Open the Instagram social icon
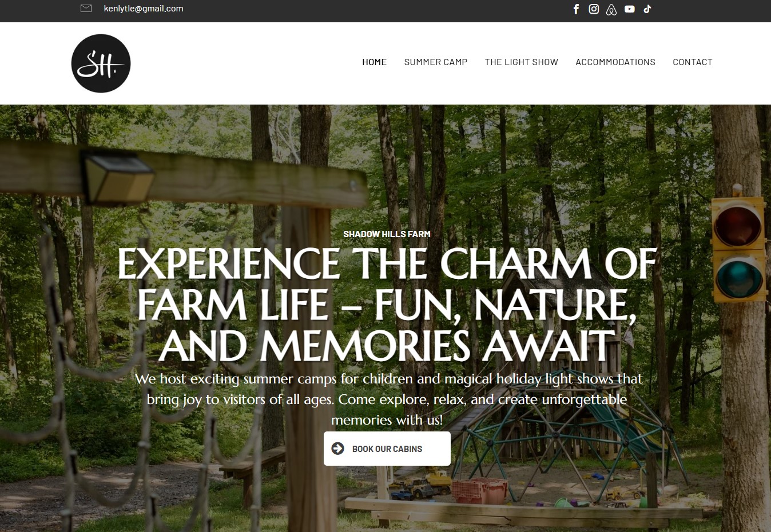The image size is (771, 532). [594, 9]
